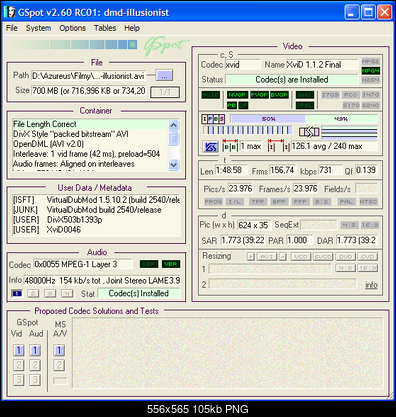Click the file browse '...' button

164,76
